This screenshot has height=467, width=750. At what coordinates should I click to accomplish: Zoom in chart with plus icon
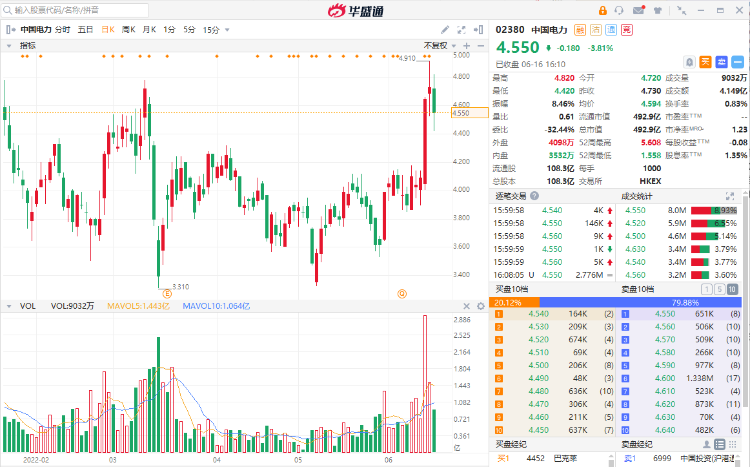click(467, 45)
